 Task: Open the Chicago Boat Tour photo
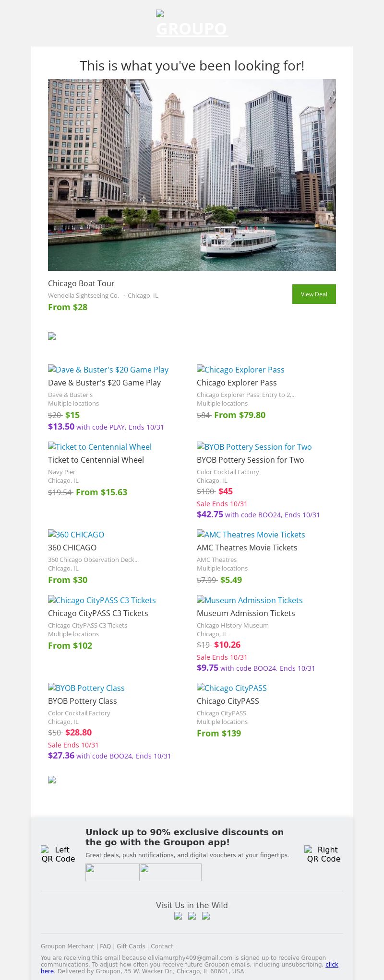pyautogui.click(x=192, y=175)
